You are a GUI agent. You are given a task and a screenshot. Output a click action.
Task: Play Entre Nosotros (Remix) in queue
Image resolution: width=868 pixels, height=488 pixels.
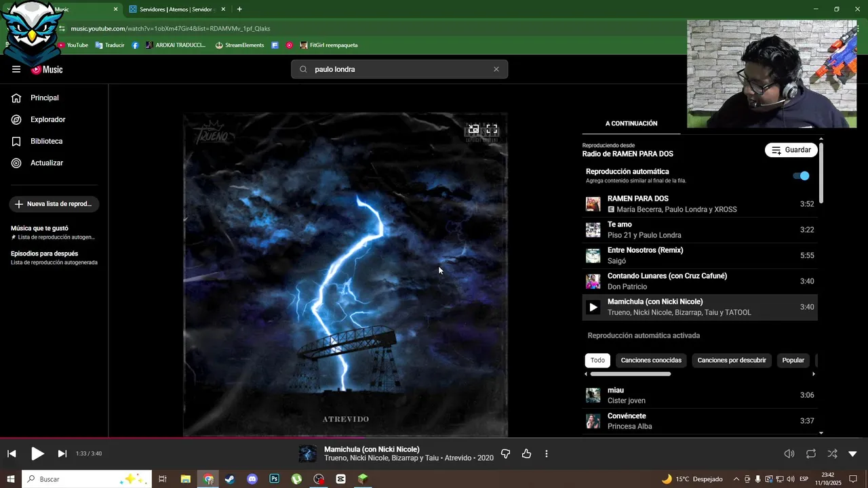[700, 256]
